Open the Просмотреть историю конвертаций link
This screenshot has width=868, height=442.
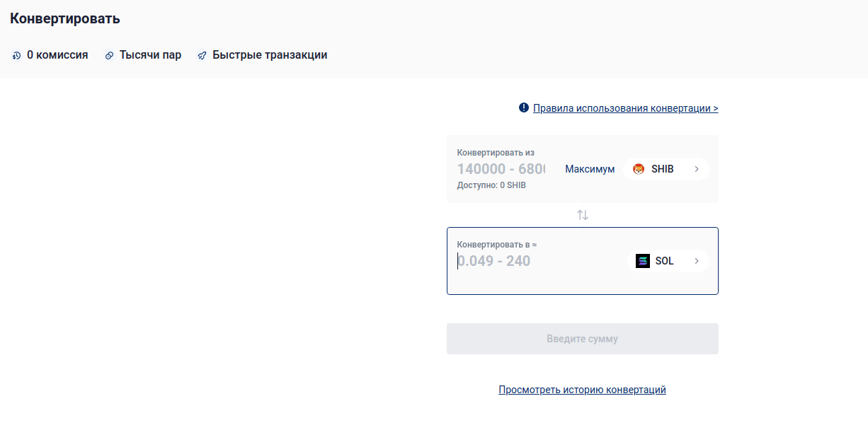tap(582, 390)
